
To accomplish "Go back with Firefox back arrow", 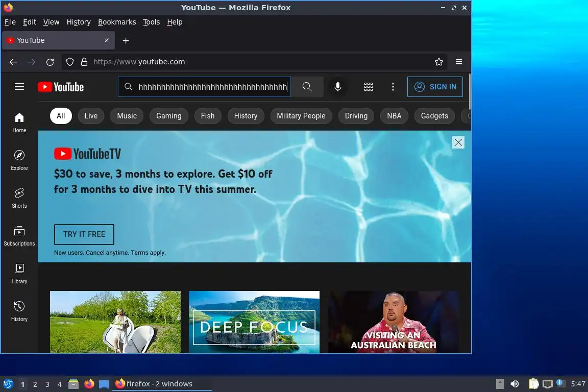I will 13,62.
